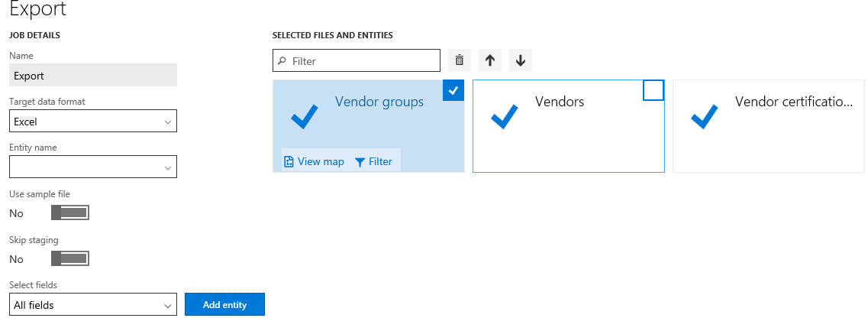
Task: Expand the Entity name dropdown
Action: click(93, 167)
